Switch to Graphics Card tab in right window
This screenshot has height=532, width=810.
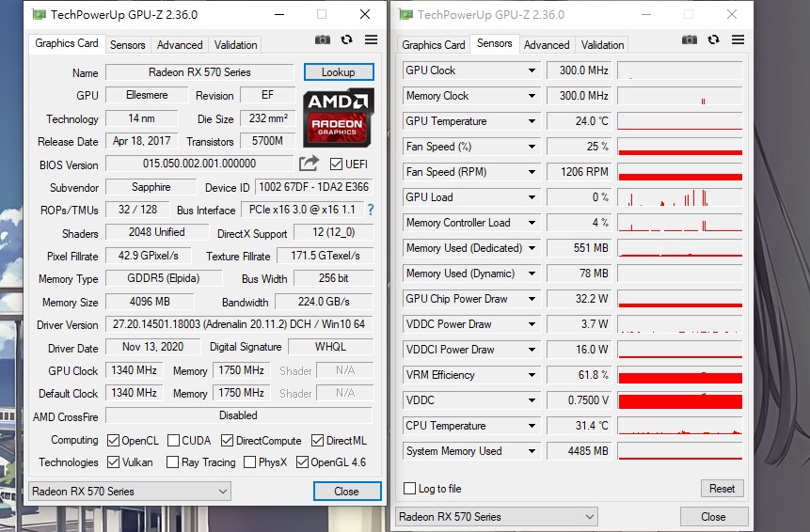click(434, 45)
